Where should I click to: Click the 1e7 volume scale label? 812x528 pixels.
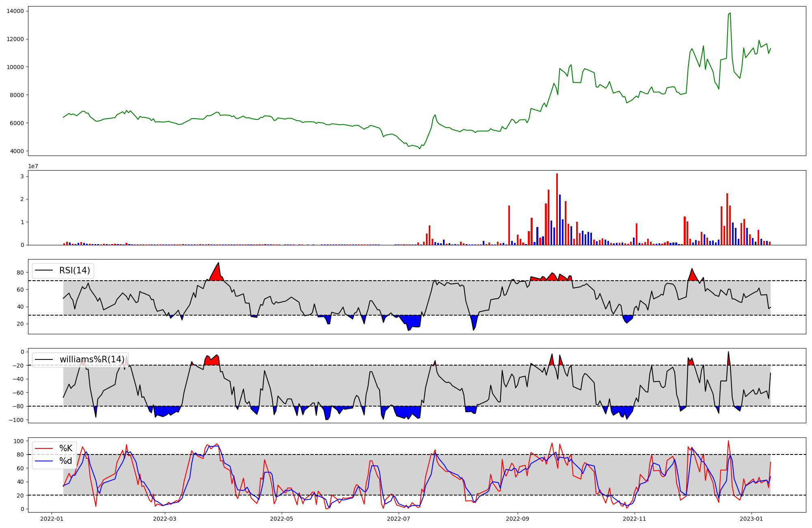tap(34, 166)
